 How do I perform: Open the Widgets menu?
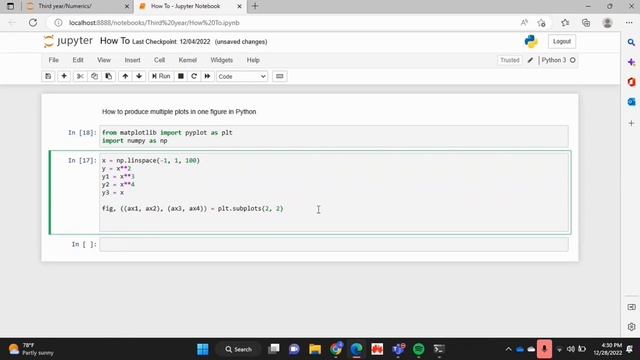coord(222,60)
